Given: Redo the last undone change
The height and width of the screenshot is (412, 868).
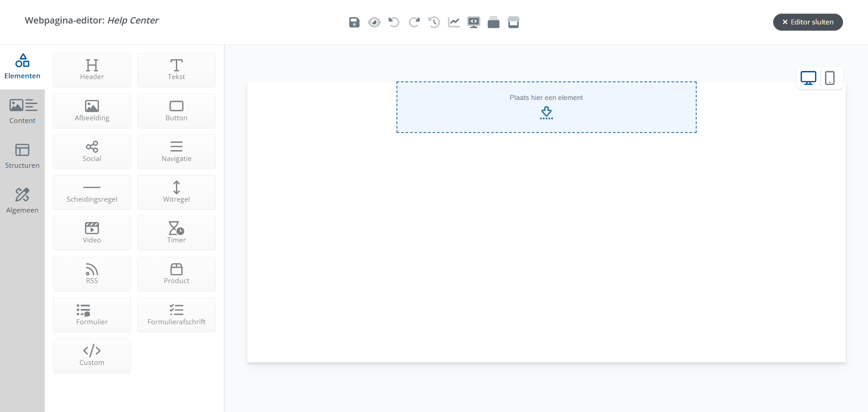Looking at the screenshot, I should [x=414, y=22].
